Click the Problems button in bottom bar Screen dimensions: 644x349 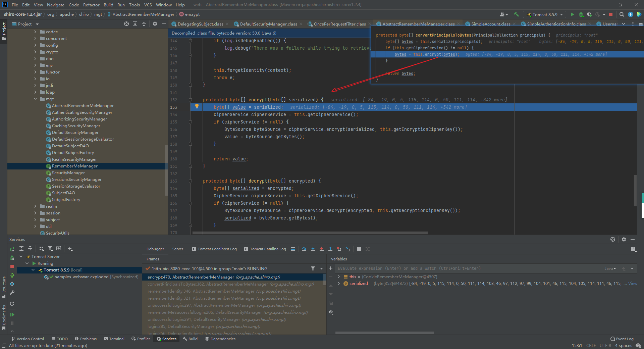click(86, 339)
